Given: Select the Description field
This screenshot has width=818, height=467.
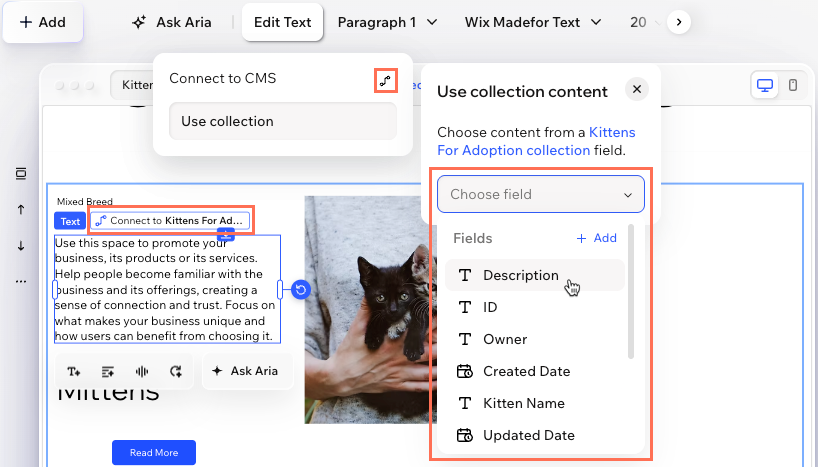Looking at the screenshot, I should tap(535, 275).
